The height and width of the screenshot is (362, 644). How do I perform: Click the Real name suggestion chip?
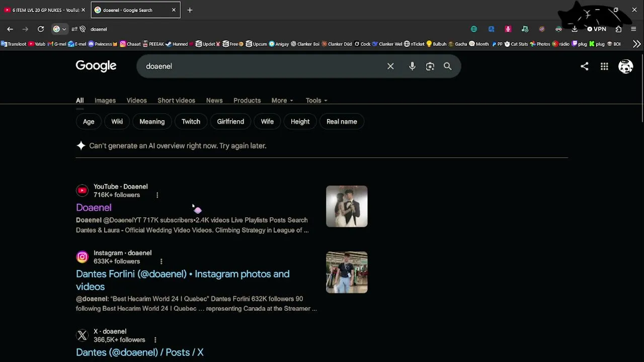point(342,122)
